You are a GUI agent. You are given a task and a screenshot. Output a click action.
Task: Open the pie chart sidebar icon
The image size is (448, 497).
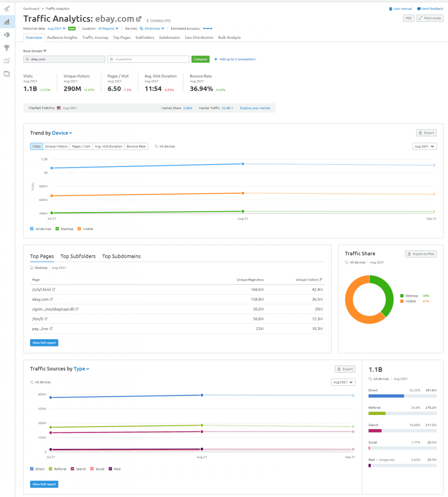pyautogui.click(x=7, y=34)
